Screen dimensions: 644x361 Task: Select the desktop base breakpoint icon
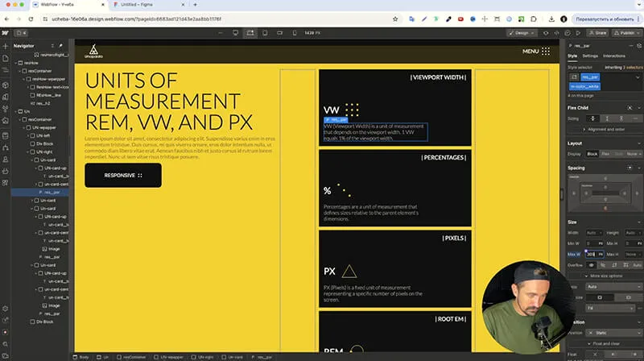click(x=250, y=33)
